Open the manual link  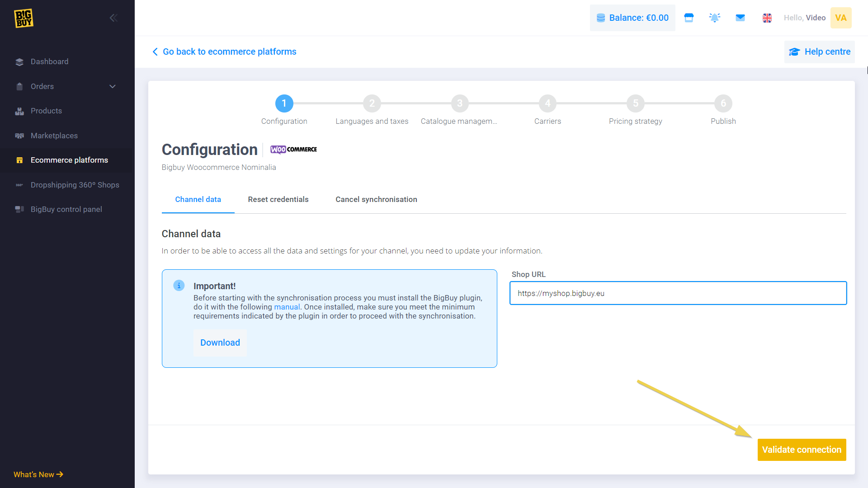(287, 307)
